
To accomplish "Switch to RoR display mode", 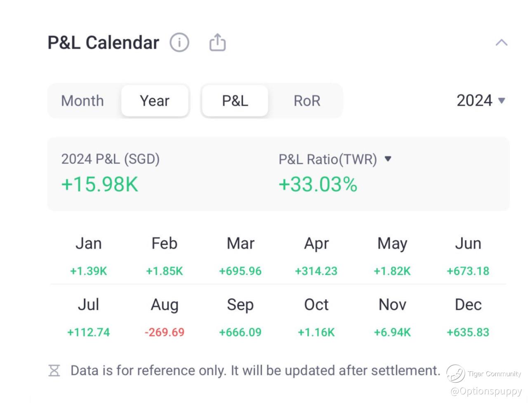I will tap(307, 101).
